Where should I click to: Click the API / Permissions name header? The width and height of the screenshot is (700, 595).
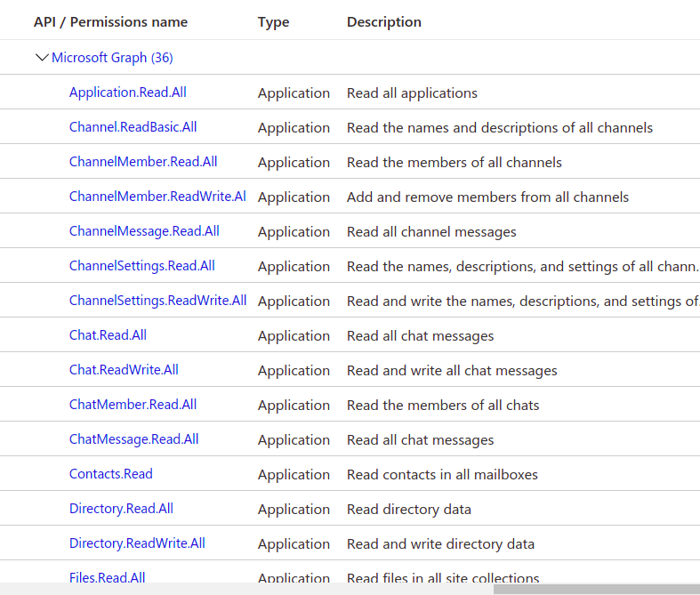click(110, 22)
